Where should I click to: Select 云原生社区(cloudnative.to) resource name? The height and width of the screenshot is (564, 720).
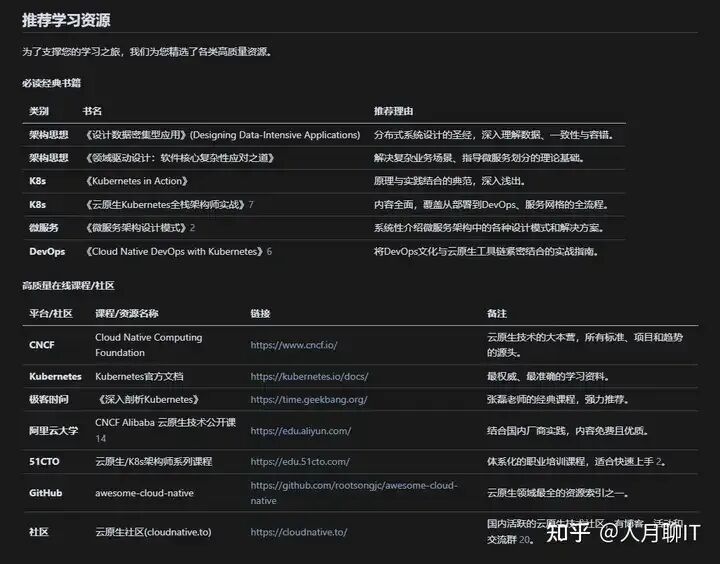click(x=153, y=532)
